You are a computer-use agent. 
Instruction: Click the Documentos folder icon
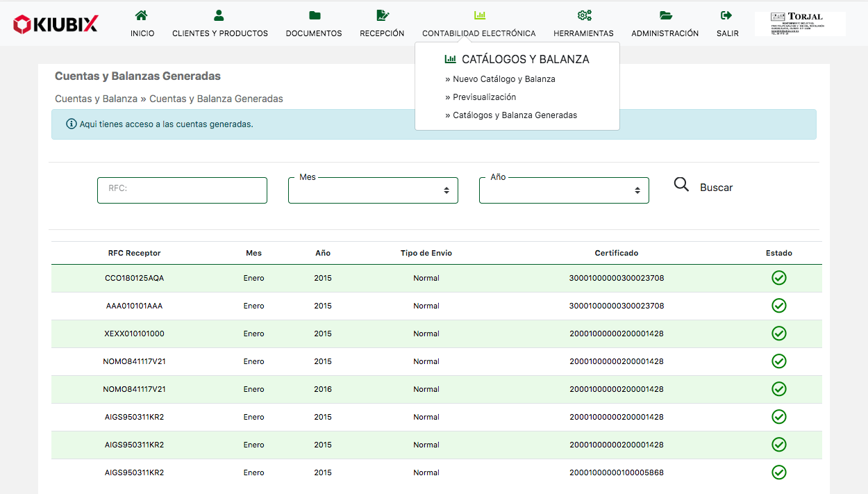[314, 15]
